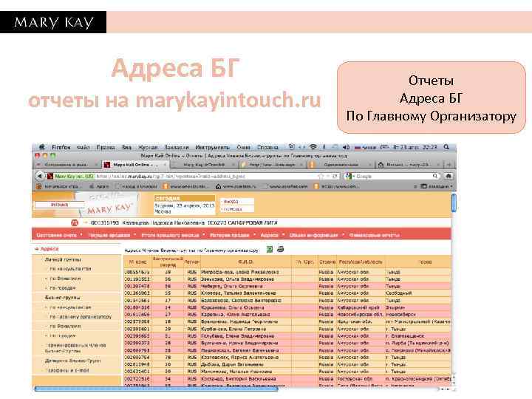532x399 pixels.
Task: Open Текущие продажи dropdown in red bar
Action: [109, 235]
